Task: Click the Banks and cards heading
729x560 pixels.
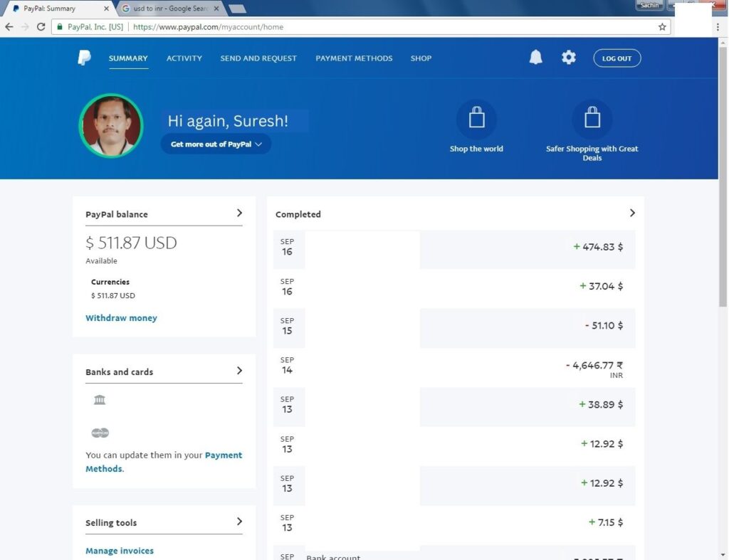Action: [119, 371]
